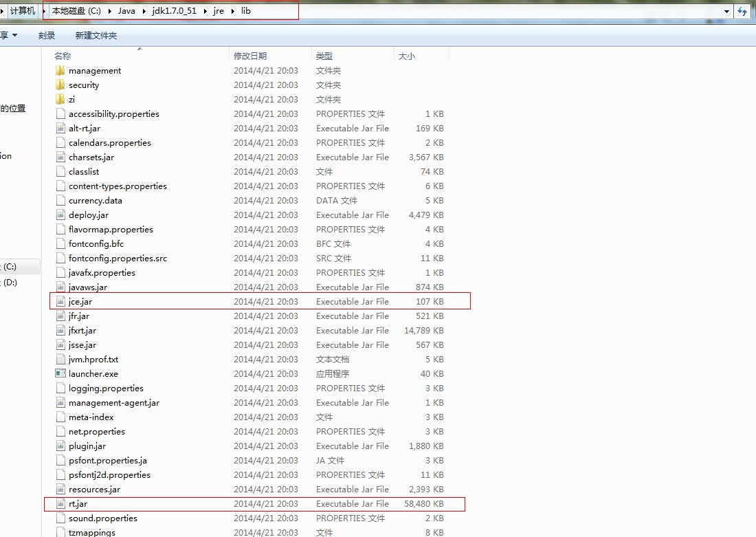Select psfontj2d.properties file name
This screenshot has width=756, height=537.
click(x=109, y=474)
